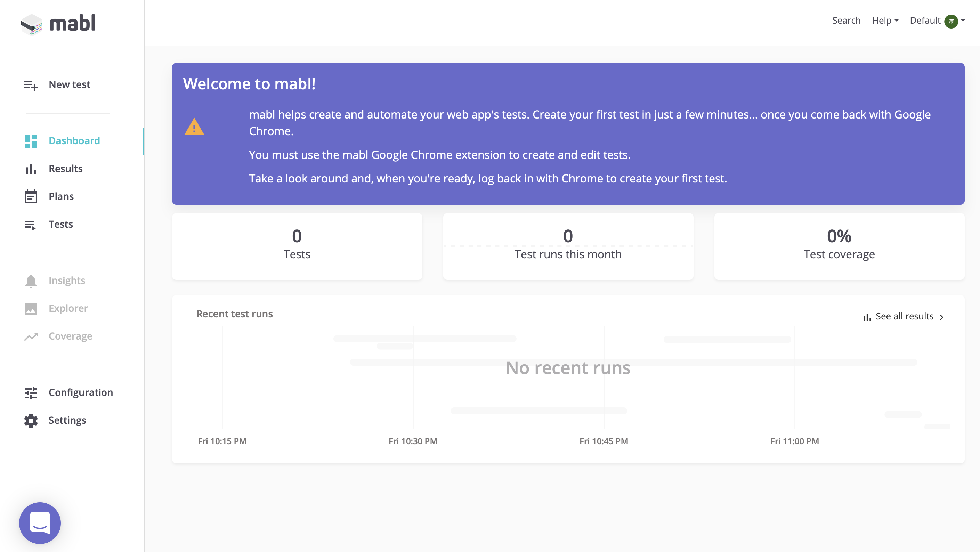Go to the Dashboard section
Screen dimensions: 980x552
(x=74, y=141)
